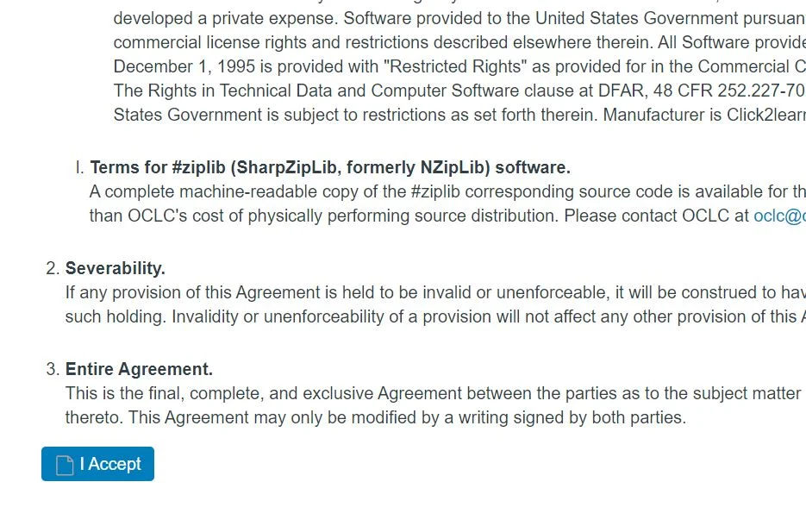The width and height of the screenshot is (806, 532).
Task: Click list number 2 marker beside Severability
Action: pos(52,268)
